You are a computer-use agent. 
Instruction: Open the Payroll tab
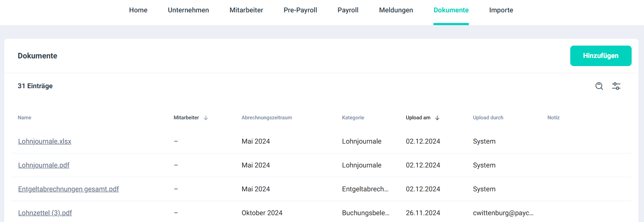coord(348,10)
